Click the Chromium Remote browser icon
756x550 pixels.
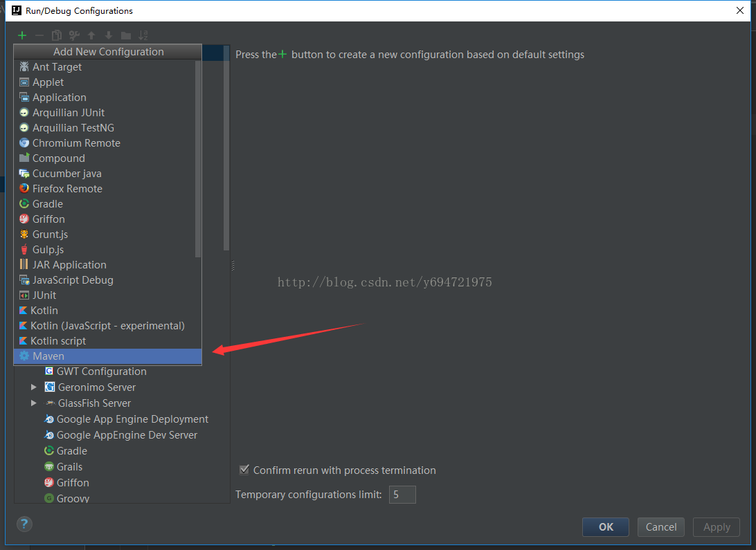click(24, 143)
